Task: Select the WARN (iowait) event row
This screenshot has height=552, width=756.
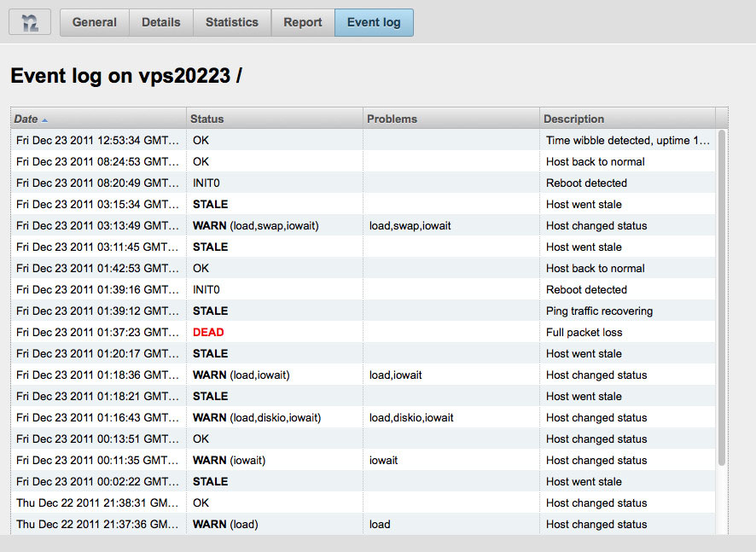Action: coord(363,460)
